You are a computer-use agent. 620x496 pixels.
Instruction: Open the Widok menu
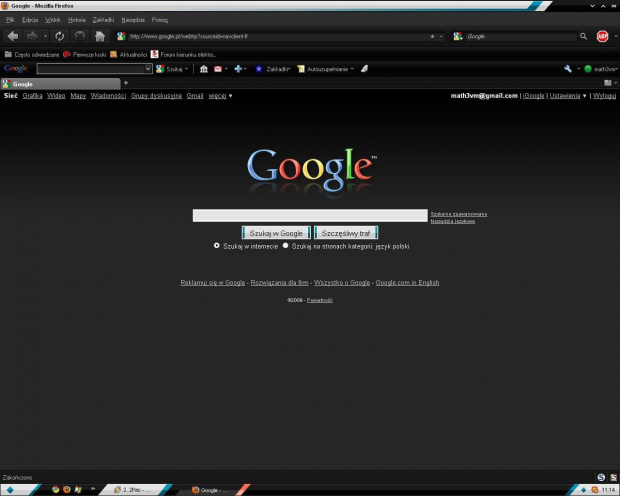53,20
